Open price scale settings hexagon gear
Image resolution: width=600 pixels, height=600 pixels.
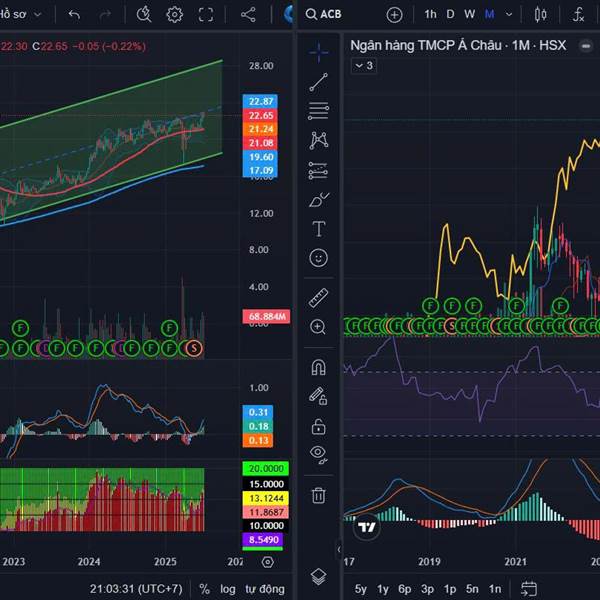pyautogui.click(x=267, y=562)
